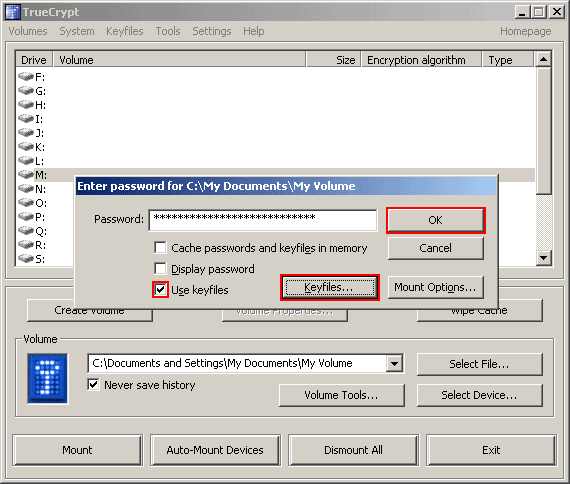Select drive R: icon in list
570x484 pixels.
26,245
